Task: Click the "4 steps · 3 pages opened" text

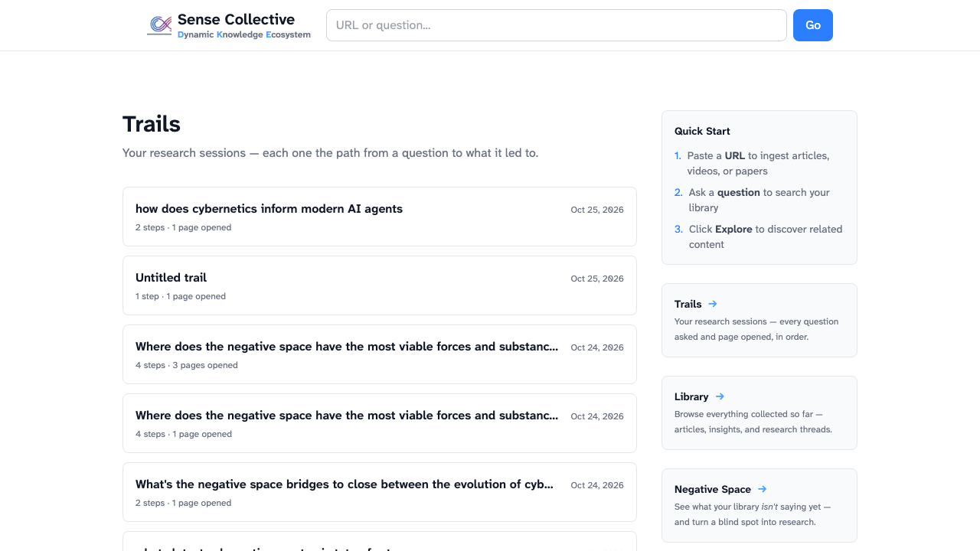Action: (x=187, y=365)
